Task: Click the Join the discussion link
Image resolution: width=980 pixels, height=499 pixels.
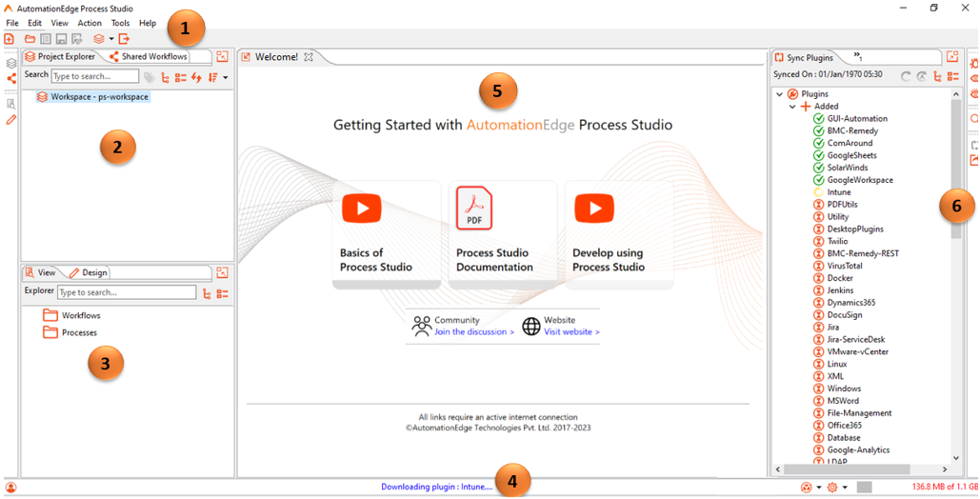Action: [473, 332]
